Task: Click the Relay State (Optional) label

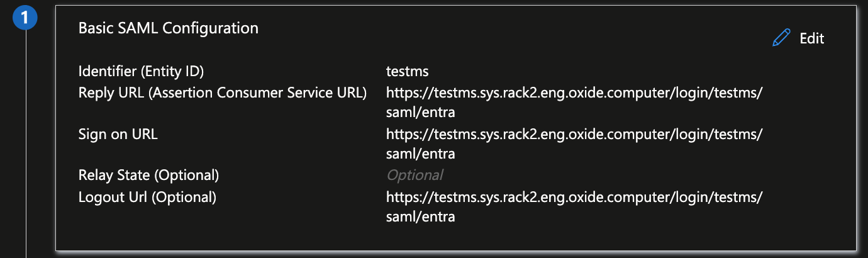Action: [x=148, y=174]
